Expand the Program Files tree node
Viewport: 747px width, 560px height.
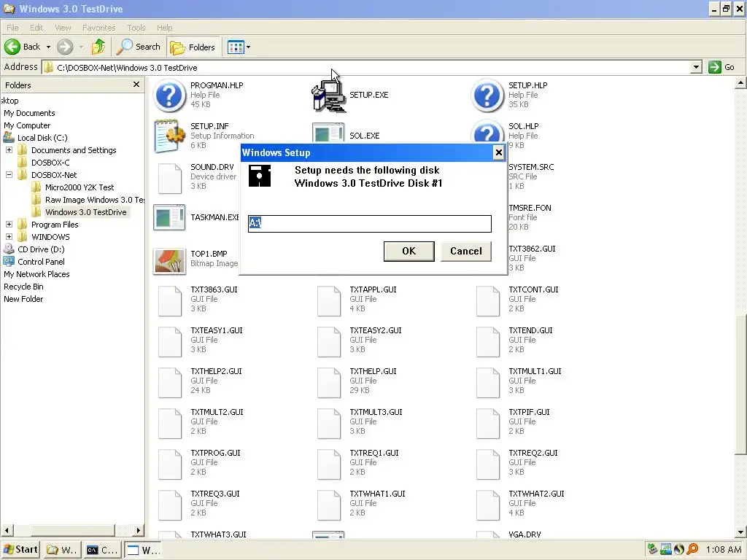click(x=9, y=225)
